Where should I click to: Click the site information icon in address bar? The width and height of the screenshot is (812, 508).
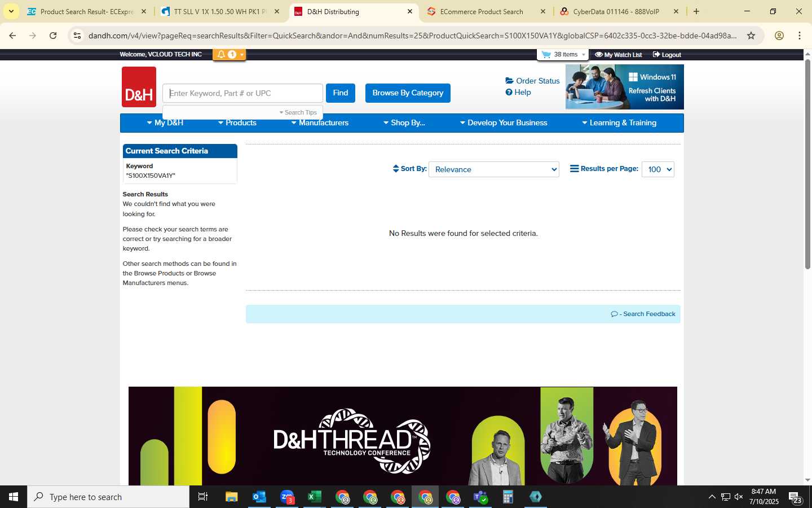(x=77, y=36)
